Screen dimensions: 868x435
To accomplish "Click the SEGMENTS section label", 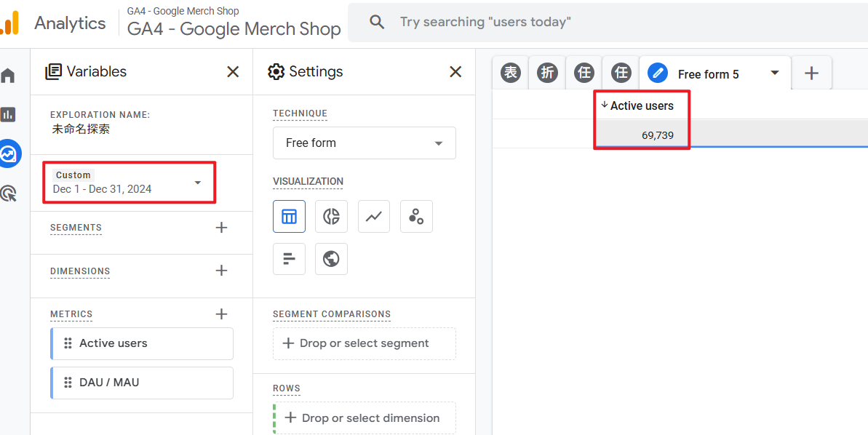I will (76, 228).
